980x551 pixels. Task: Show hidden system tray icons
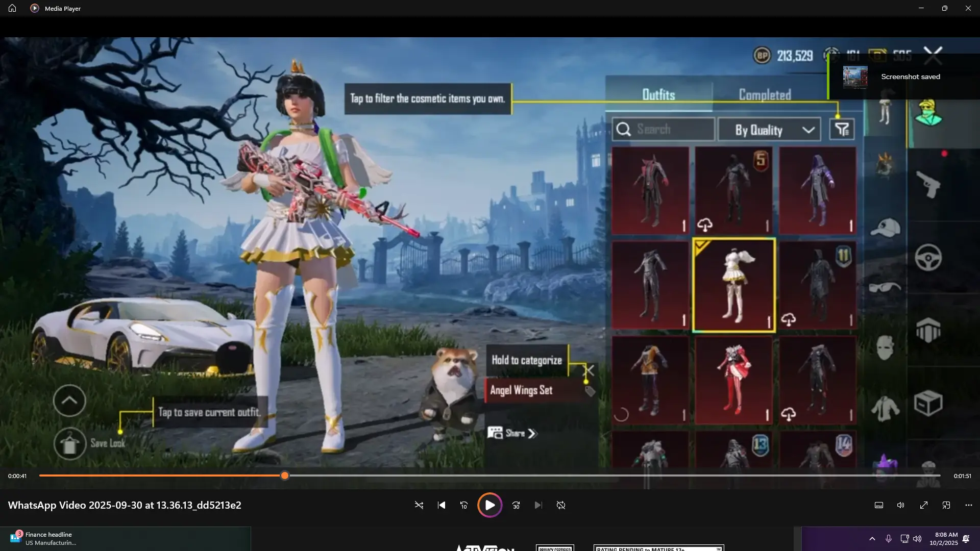pos(872,539)
